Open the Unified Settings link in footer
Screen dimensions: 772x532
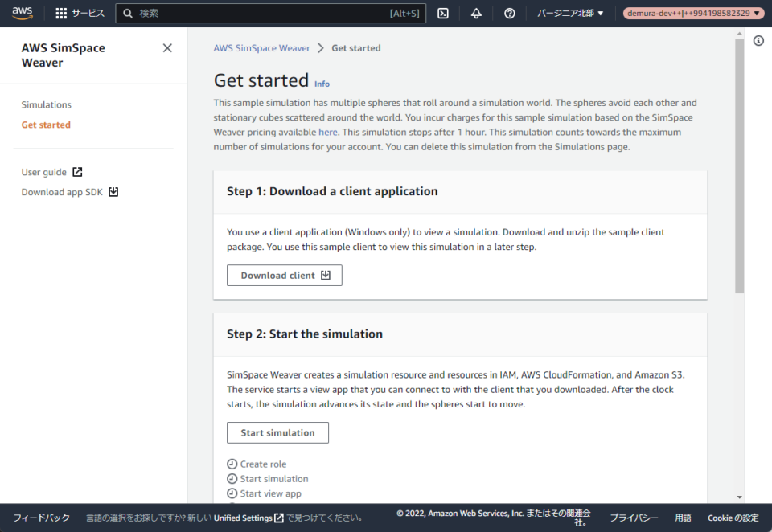pos(244,518)
